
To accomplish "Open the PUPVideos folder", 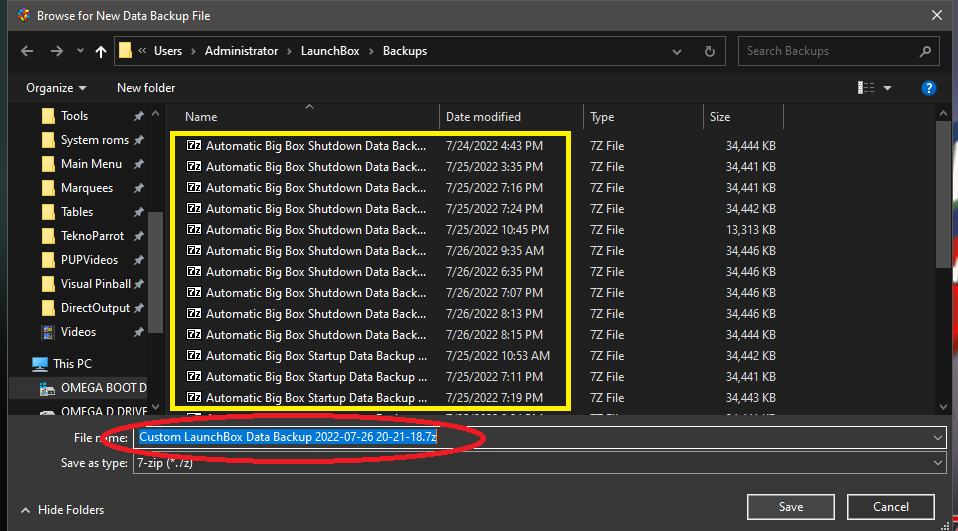I will [x=89, y=260].
